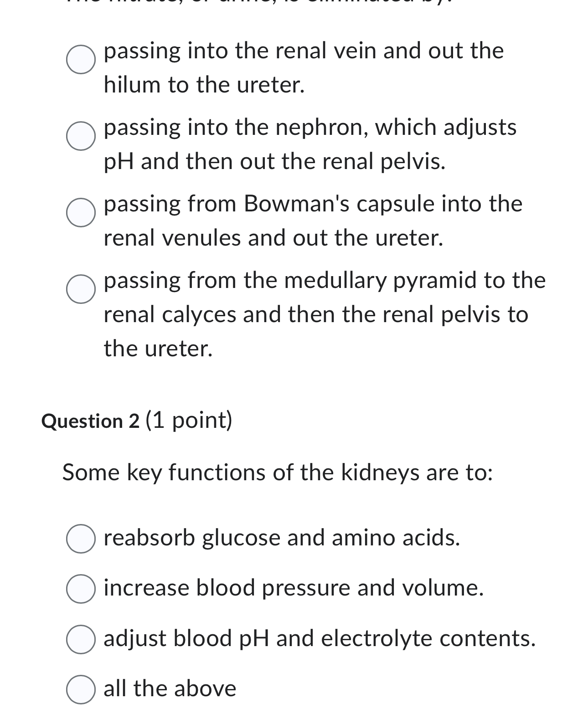Select the 'renal vein and out the hilum' option
This screenshot has width=588, height=719.
coord(80,59)
